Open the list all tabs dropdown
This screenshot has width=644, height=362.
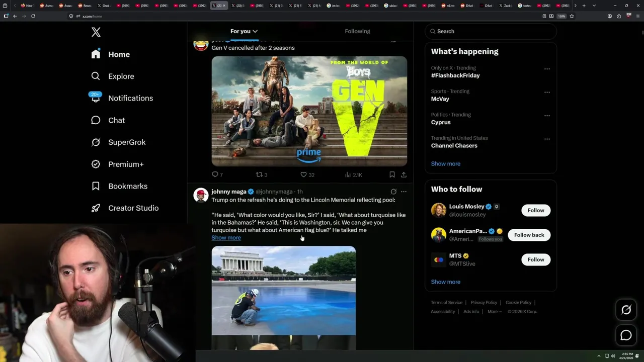[x=594, y=6]
